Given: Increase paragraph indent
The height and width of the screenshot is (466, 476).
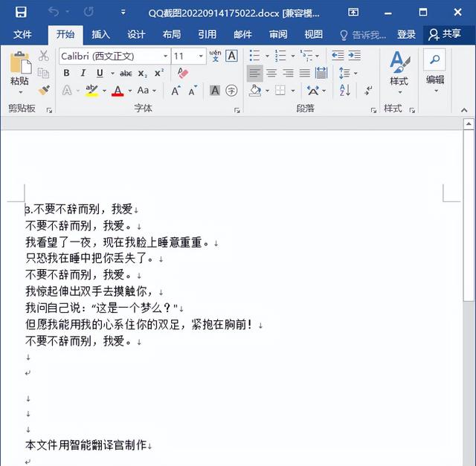Looking at the screenshot, I should 354,56.
